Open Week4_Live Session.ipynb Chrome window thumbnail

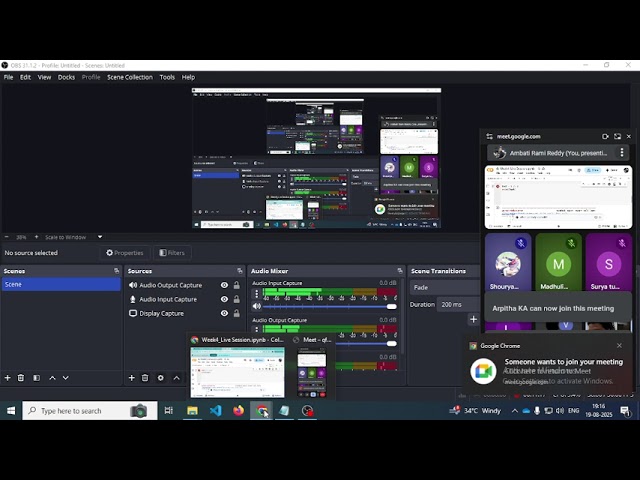(238, 372)
